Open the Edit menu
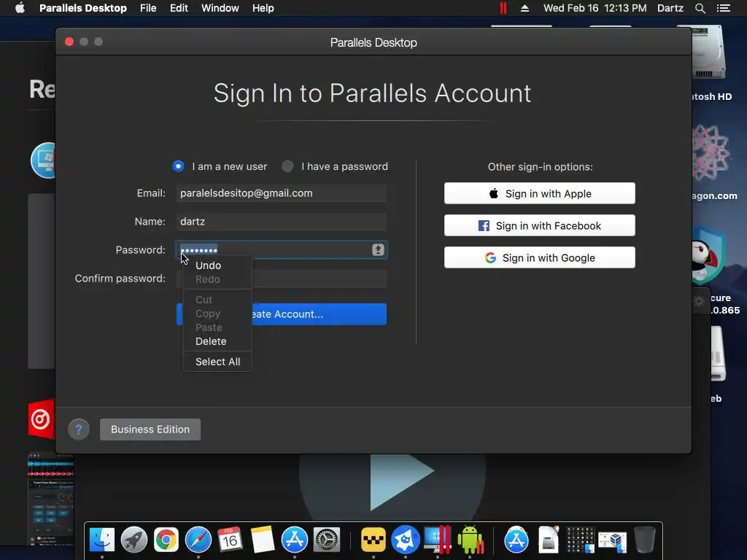The image size is (747, 560). (179, 8)
